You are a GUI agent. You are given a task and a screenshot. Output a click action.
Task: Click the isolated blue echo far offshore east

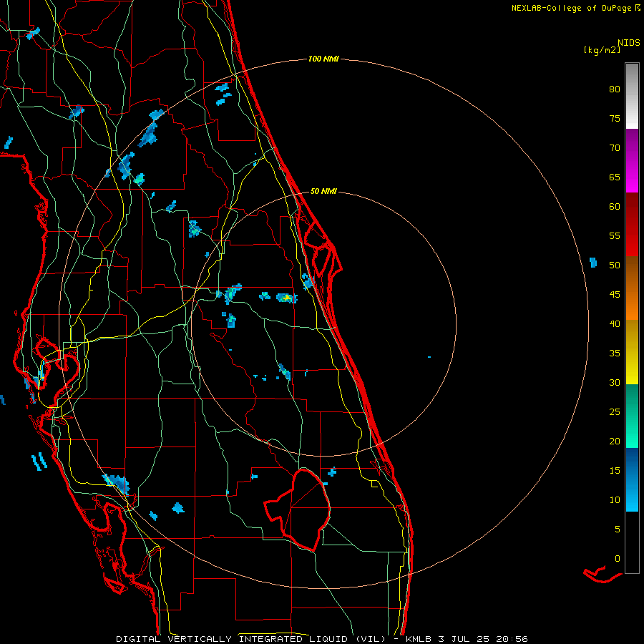[x=593, y=263]
